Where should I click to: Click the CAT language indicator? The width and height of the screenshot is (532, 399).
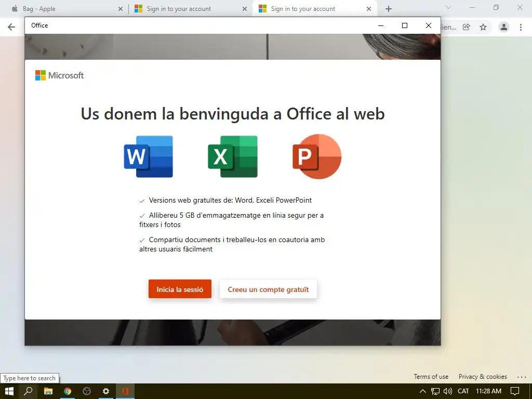point(463,391)
